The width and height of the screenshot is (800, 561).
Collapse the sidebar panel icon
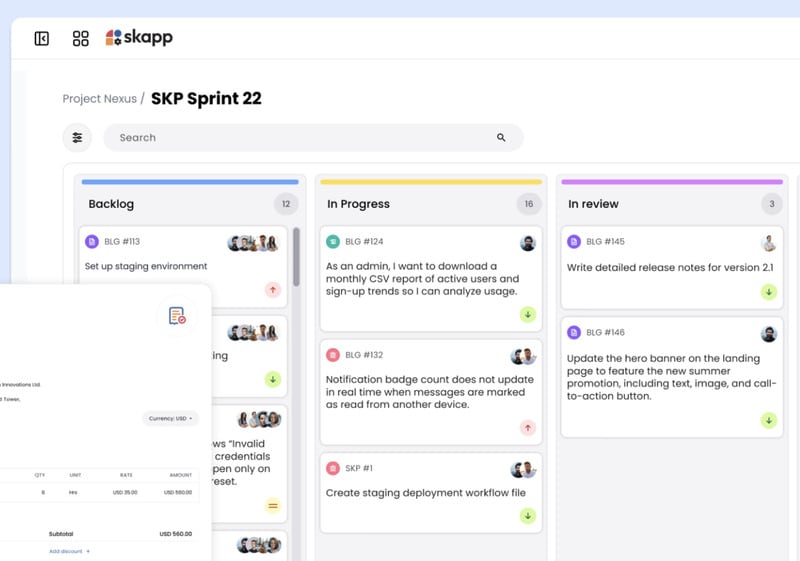[x=42, y=38]
